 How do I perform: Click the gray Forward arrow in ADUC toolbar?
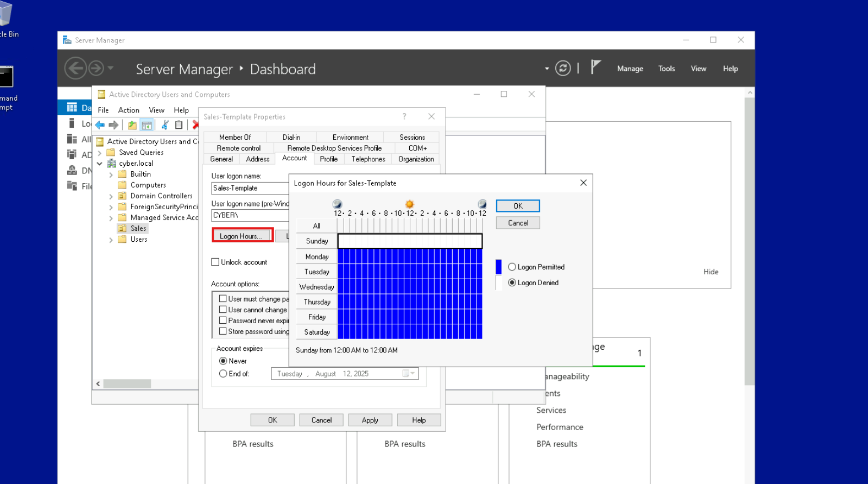coord(113,125)
